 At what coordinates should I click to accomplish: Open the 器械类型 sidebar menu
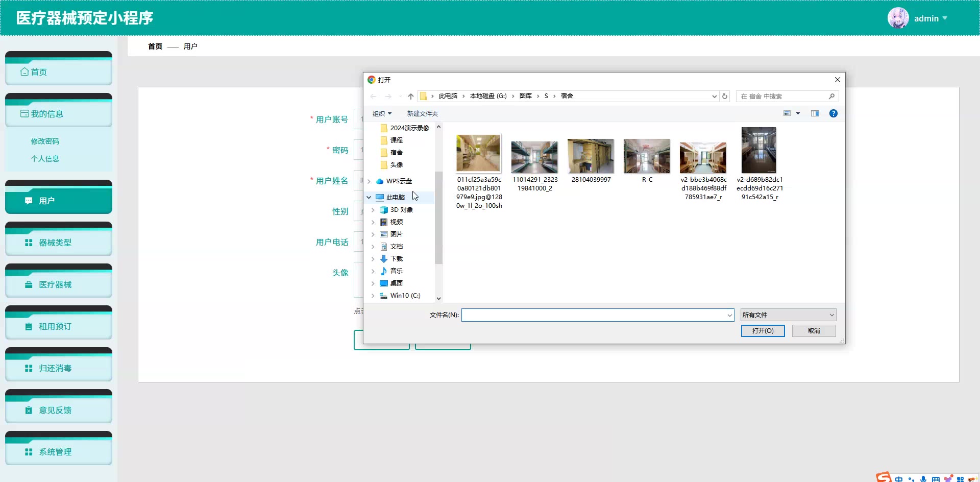(x=59, y=239)
